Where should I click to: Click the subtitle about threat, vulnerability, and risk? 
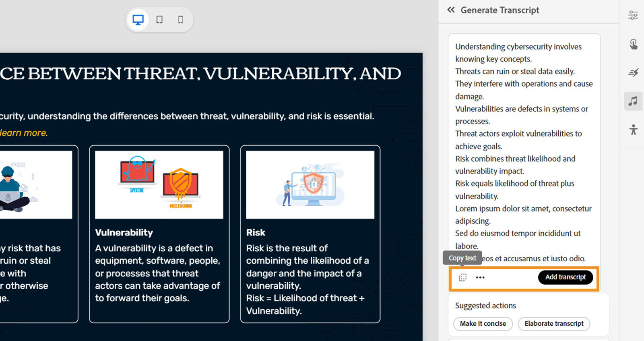187,116
